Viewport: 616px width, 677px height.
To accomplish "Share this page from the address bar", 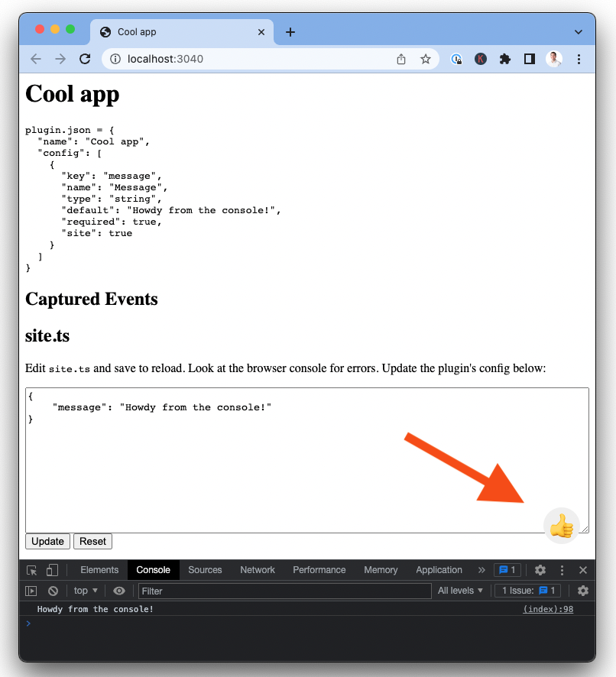I will (401, 59).
